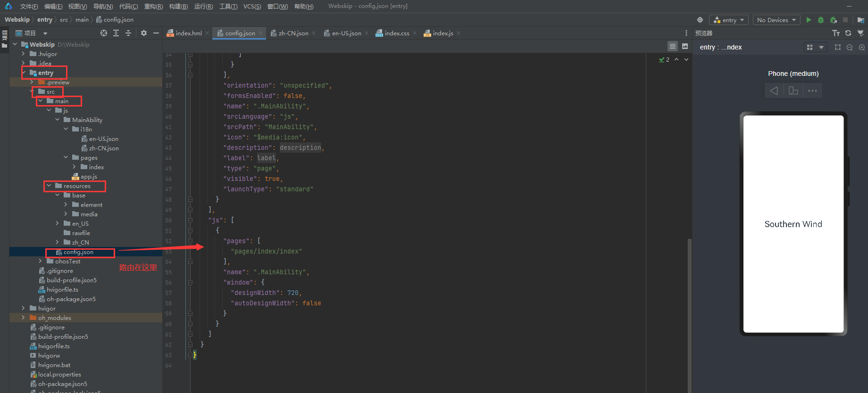Click the Webskip breadcrumb in the navigation bar
868x393 pixels.
click(17, 20)
